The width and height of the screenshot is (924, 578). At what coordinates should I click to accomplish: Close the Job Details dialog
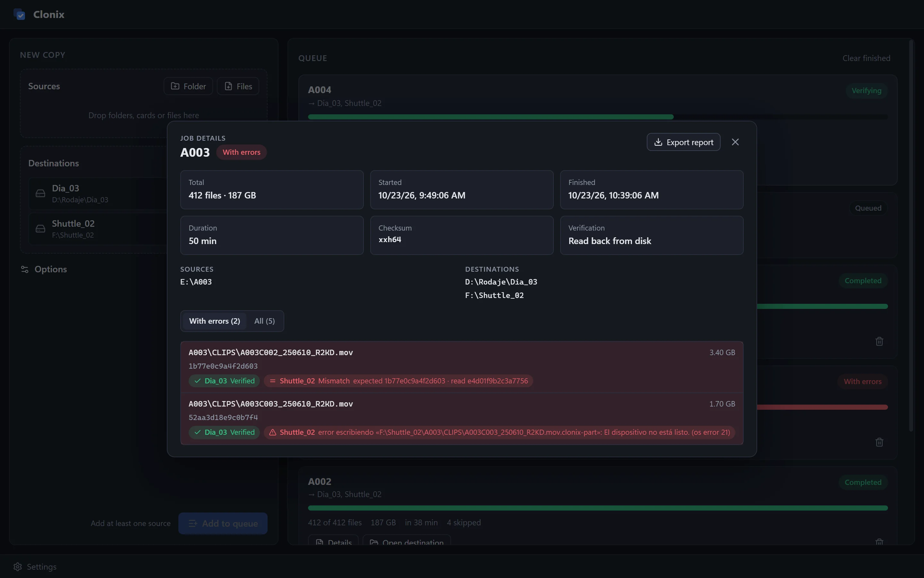735,142
